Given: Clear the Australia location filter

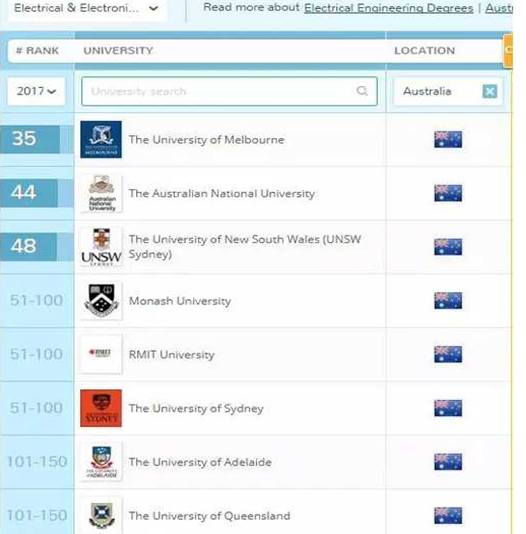Looking at the screenshot, I should coord(490,91).
